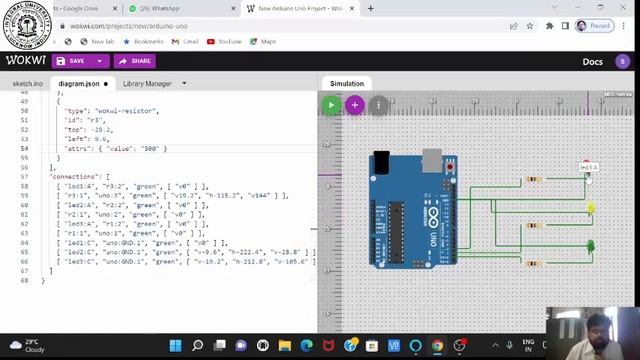Launch Microsoft Edge from the taskbar
The image size is (640, 360).
(307, 346)
